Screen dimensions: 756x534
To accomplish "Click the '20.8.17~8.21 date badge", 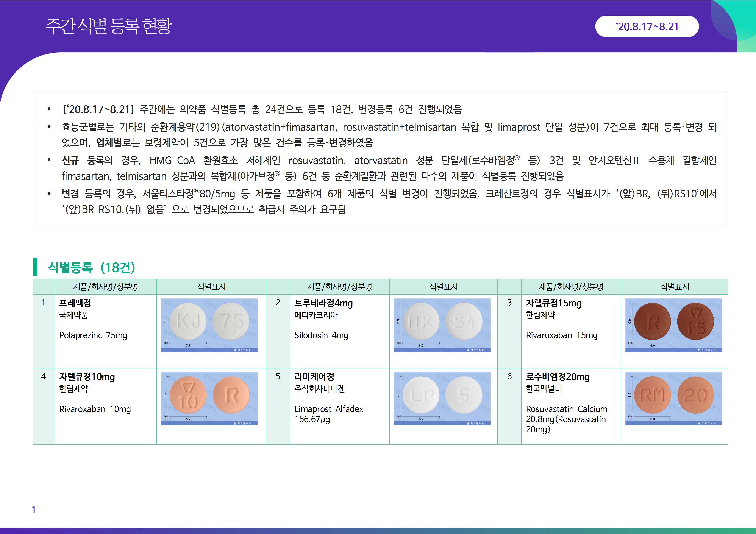I will pos(647,26).
